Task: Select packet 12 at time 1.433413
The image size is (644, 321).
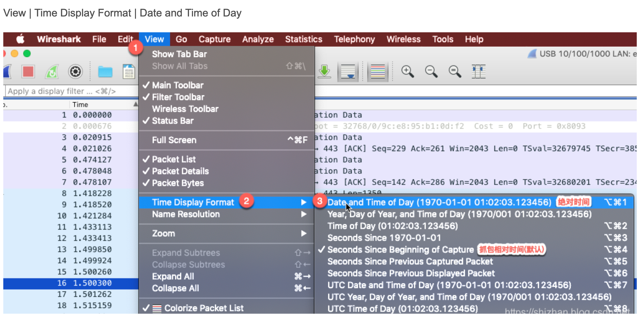Action: click(71, 238)
